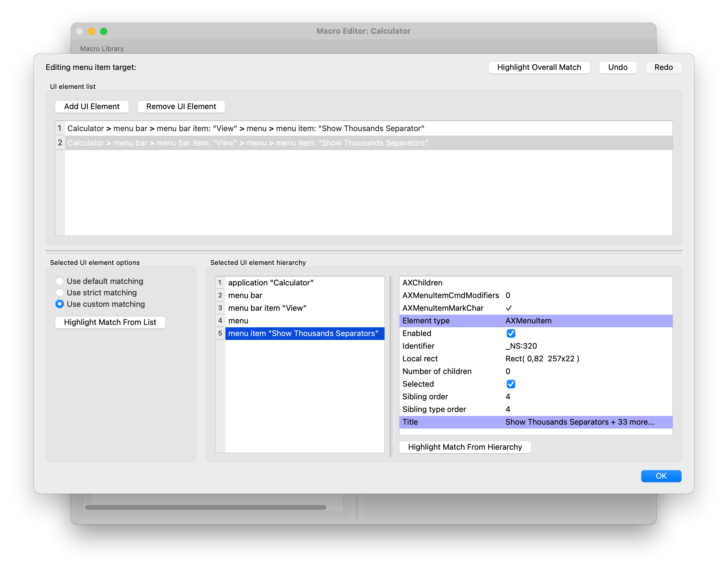Screen dimensions: 728x569
Task: Toggle the Enabled attribute checkbox
Action: pos(511,333)
